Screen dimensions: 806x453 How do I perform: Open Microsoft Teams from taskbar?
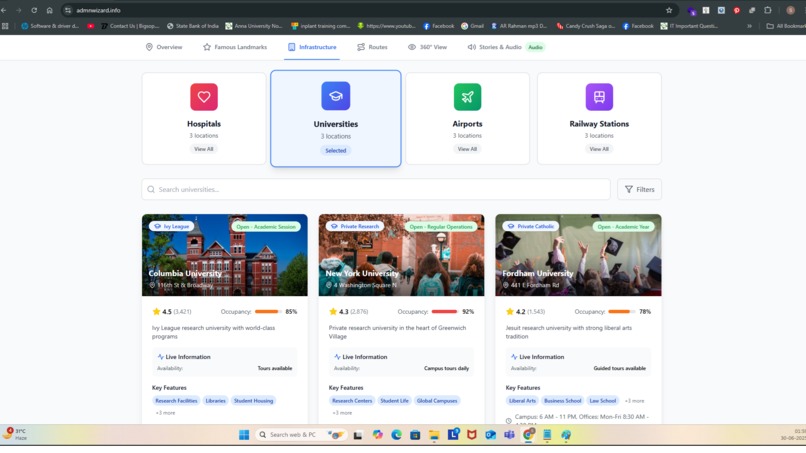(x=509, y=435)
